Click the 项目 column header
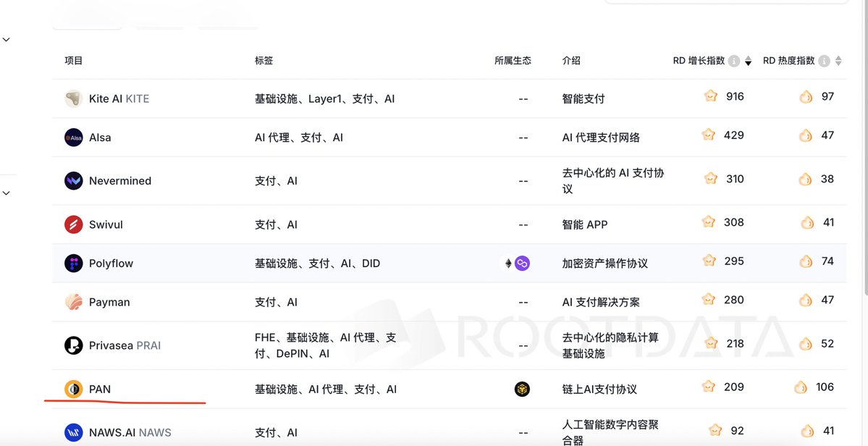This screenshot has width=868, height=446. tap(74, 61)
